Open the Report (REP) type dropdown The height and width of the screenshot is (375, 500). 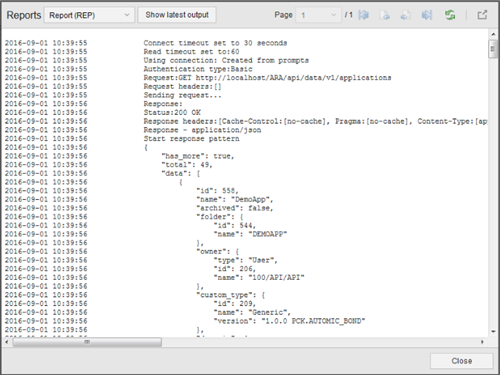pos(89,15)
